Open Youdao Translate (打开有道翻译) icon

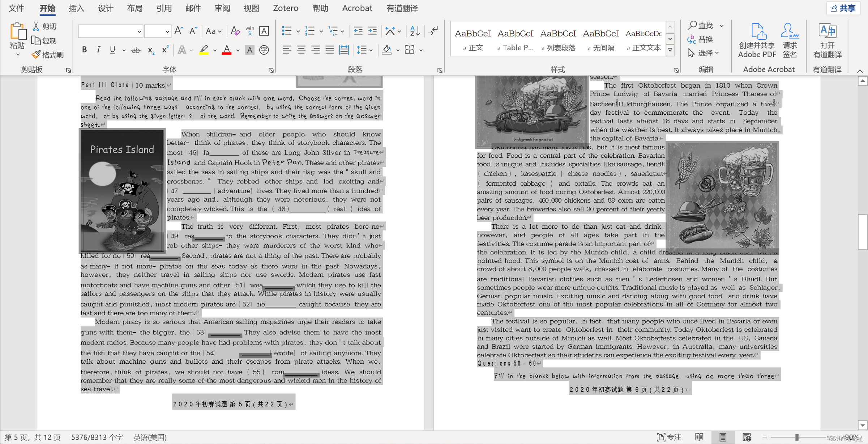tap(827, 31)
